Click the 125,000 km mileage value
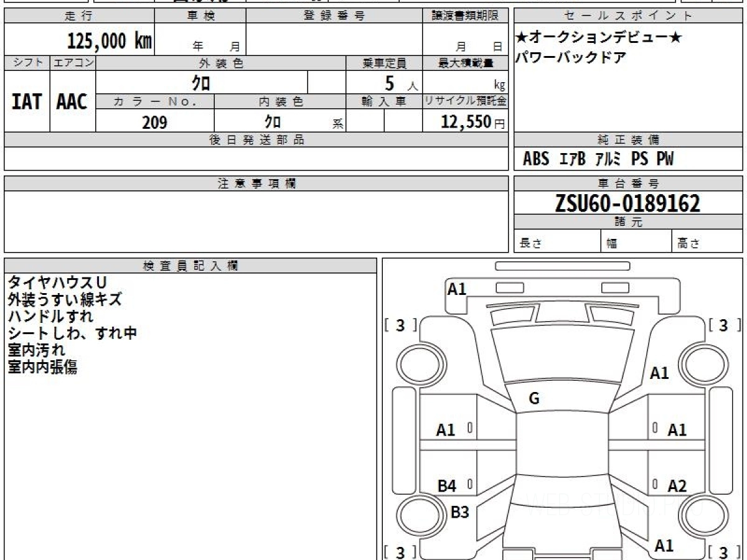Viewport: 747px width, 560px height. tap(109, 41)
